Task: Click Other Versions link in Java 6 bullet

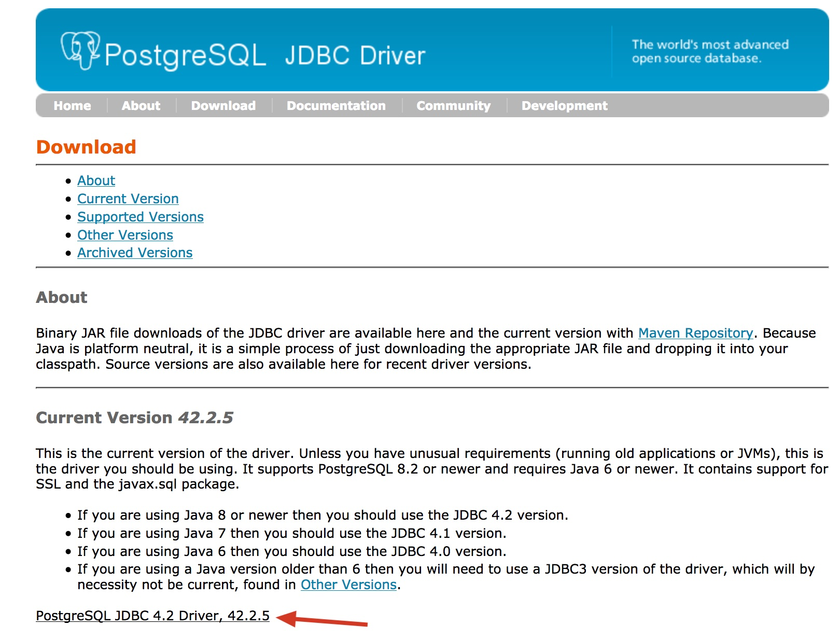Action: pos(348,585)
